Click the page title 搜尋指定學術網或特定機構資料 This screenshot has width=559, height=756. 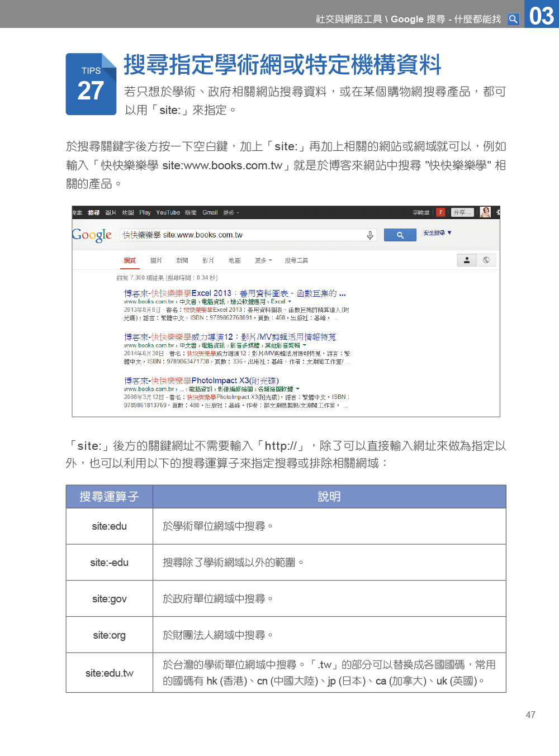283,64
